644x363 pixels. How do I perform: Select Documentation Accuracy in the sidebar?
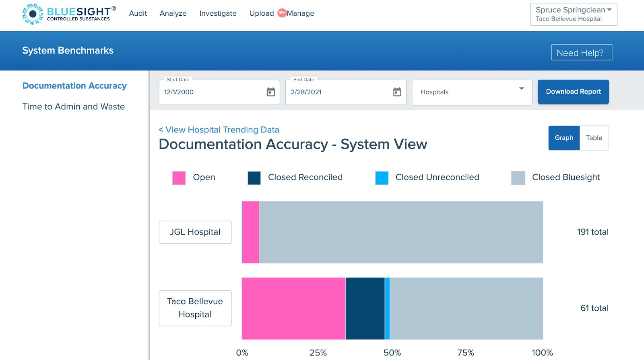click(74, 86)
